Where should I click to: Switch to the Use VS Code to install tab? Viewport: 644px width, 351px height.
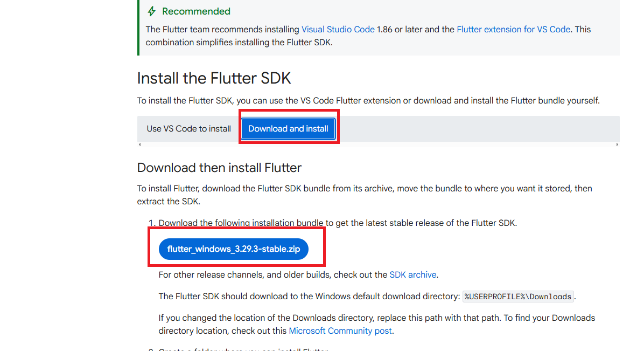188,128
